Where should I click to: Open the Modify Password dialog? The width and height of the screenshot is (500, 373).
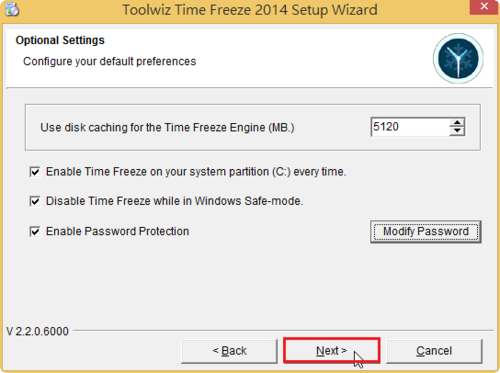click(426, 231)
